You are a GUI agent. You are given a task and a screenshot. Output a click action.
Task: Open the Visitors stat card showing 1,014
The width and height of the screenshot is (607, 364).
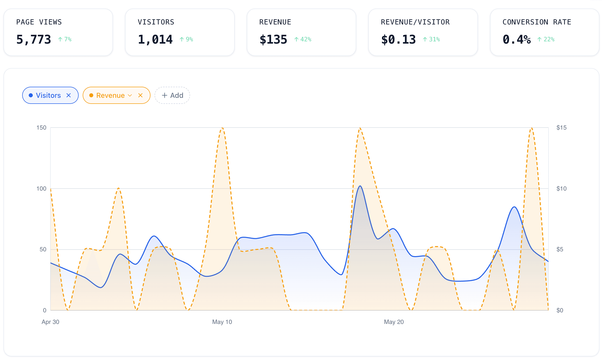180,32
